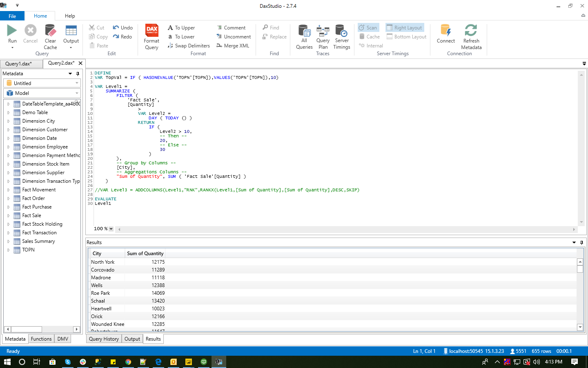
Task: Open Find in the editor
Action: click(271, 28)
